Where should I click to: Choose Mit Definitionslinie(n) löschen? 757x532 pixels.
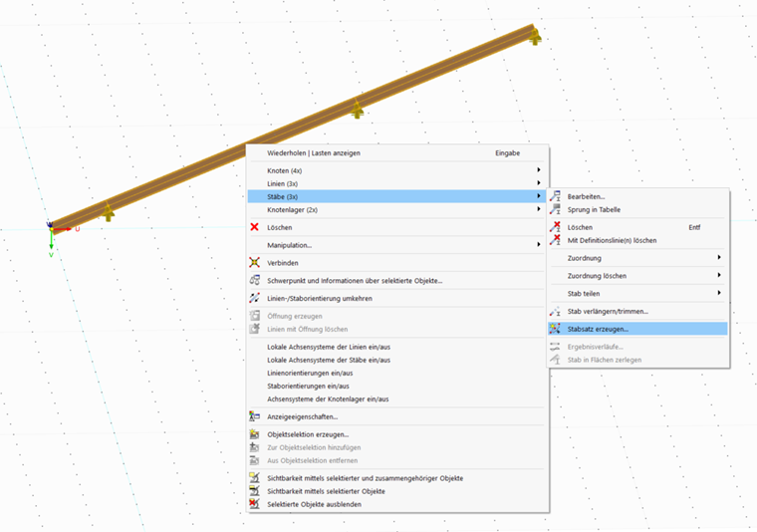(x=637, y=240)
